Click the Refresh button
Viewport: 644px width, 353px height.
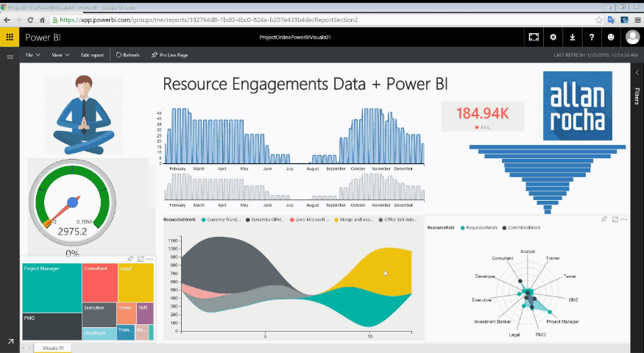coord(127,55)
